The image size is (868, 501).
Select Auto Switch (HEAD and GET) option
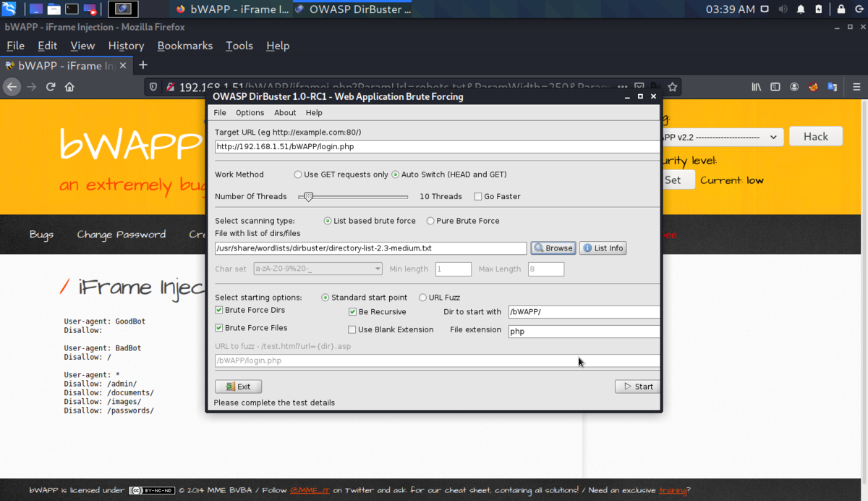396,174
